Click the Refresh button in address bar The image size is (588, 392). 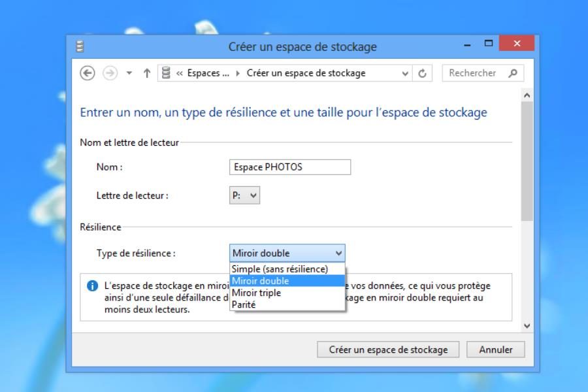(422, 73)
